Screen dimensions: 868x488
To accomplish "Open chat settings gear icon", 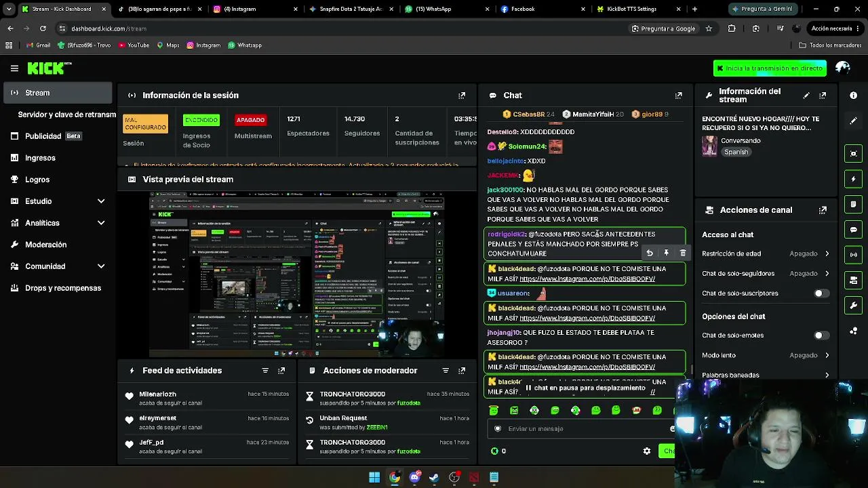I will click(647, 451).
